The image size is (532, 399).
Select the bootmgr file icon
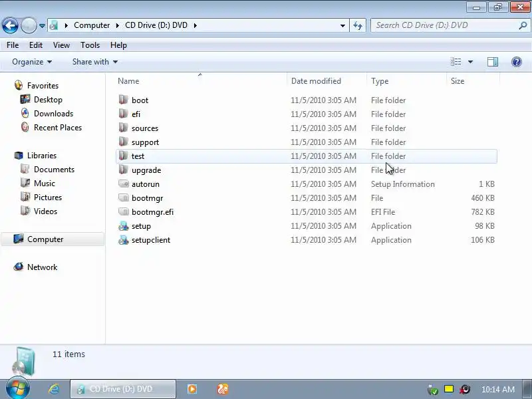[x=124, y=198]
